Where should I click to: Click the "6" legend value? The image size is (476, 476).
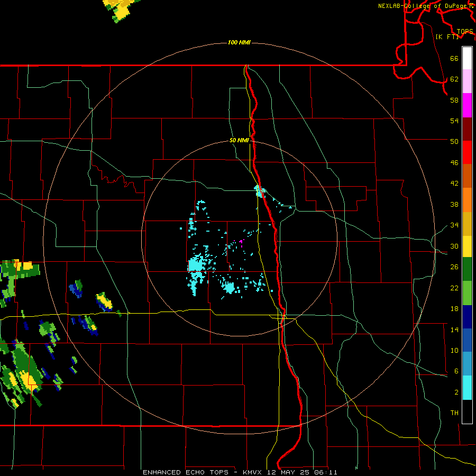456,371
